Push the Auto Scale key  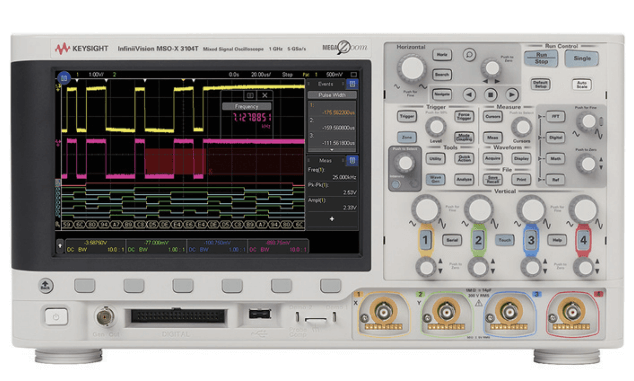pos(582,85)
